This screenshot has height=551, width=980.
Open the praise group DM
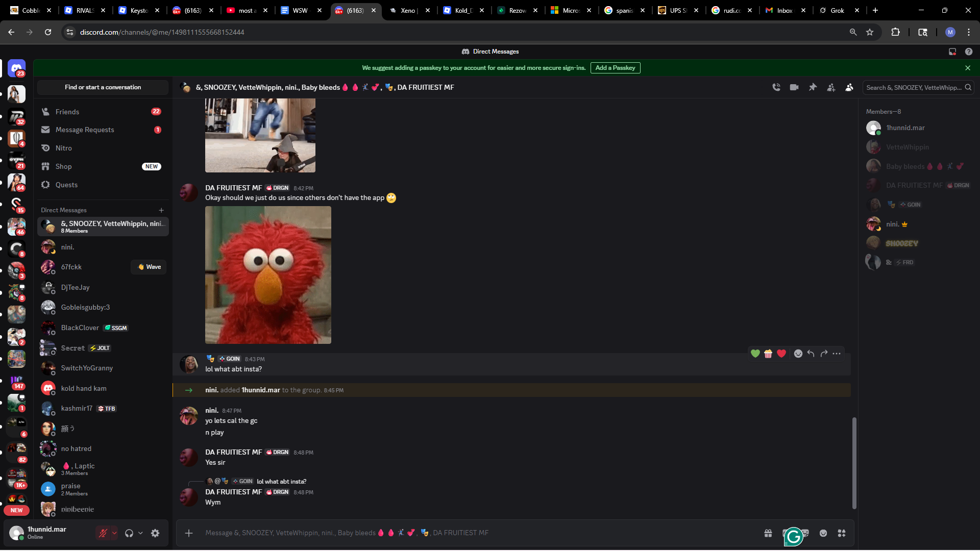coord(103,489)
